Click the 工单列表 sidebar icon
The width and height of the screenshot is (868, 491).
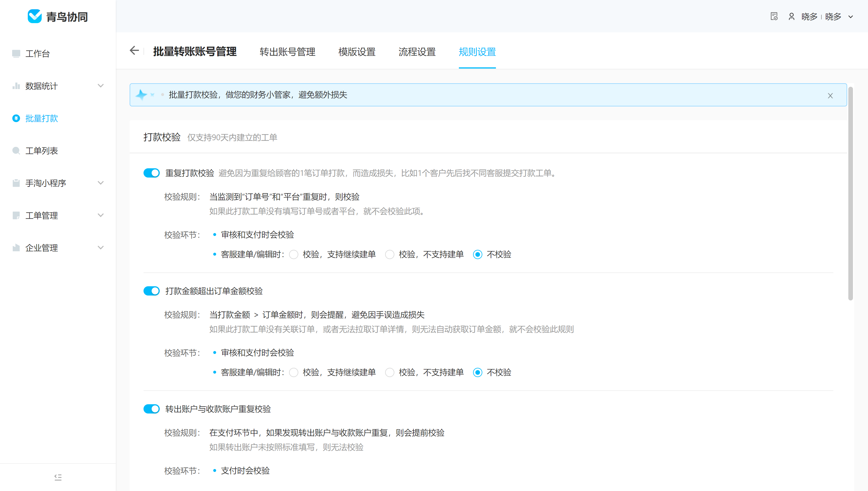click(16, 151)
